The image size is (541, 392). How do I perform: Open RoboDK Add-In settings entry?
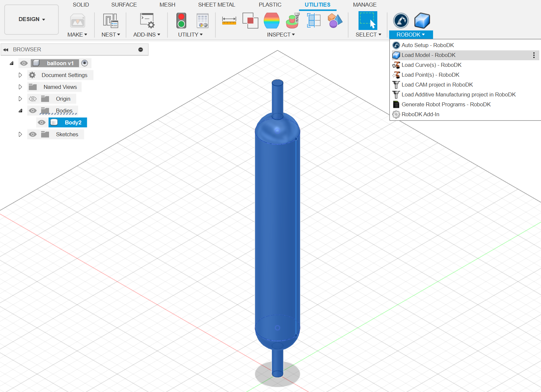click(465, 115)
